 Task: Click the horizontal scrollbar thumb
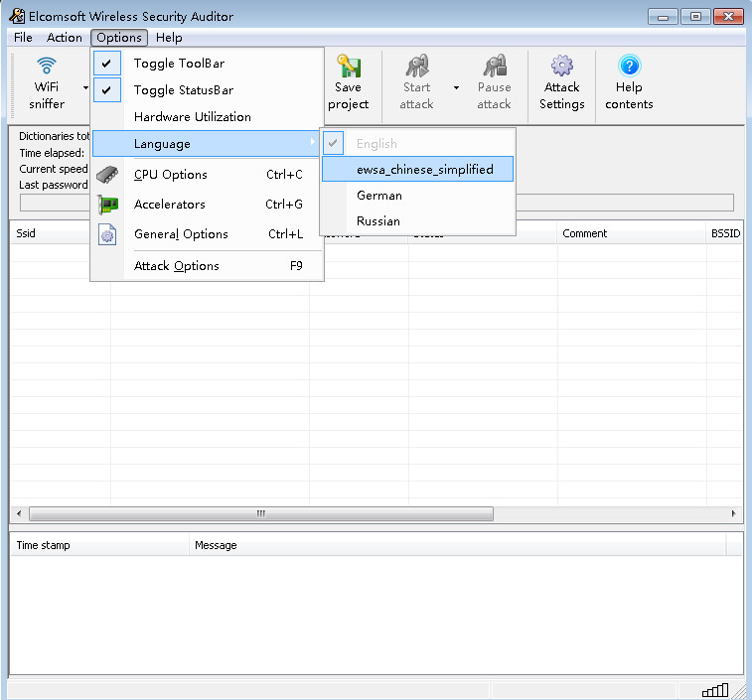click(x=261, y=513)
